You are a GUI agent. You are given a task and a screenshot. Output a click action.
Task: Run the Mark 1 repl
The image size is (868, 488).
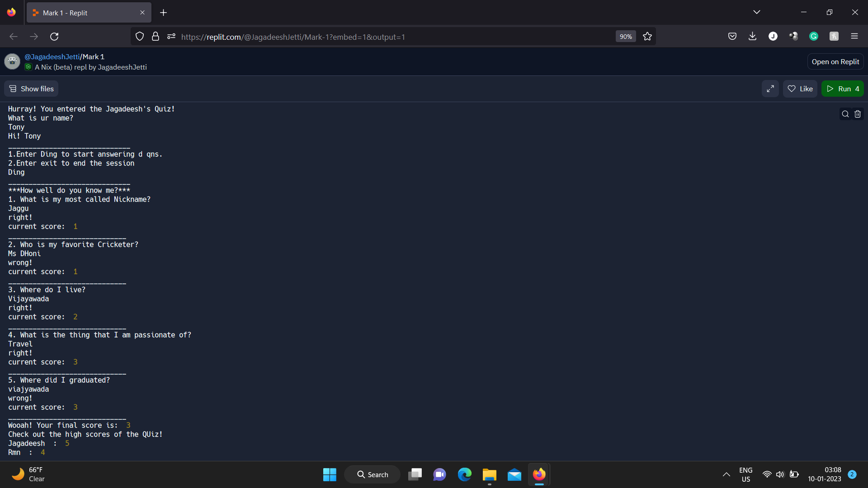[842, 89]
